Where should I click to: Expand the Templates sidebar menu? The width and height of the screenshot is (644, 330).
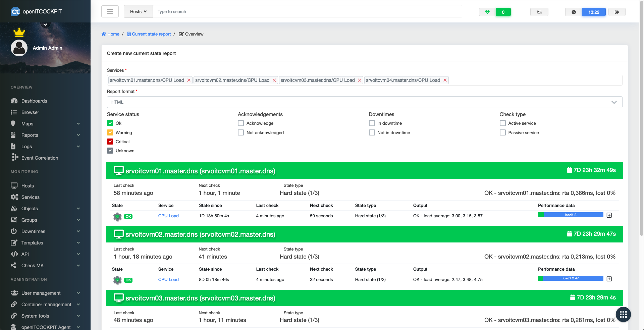pos(45,243)
